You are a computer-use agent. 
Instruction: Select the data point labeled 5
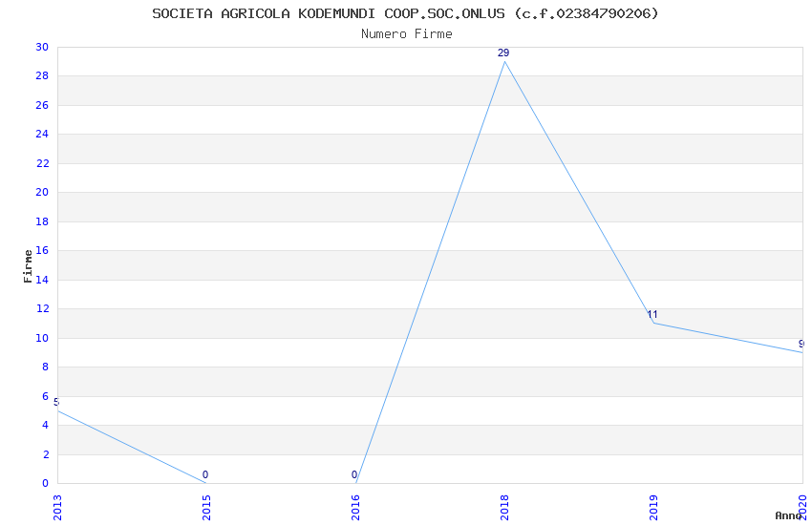[x=58, y=410]
